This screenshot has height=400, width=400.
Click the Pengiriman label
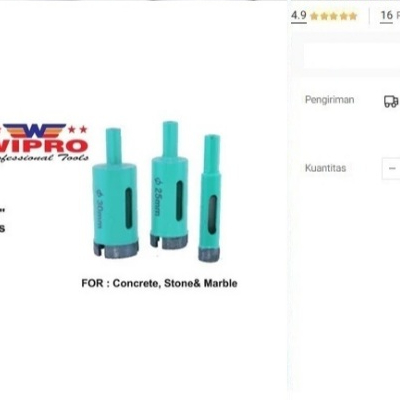[x=329, y=100]
